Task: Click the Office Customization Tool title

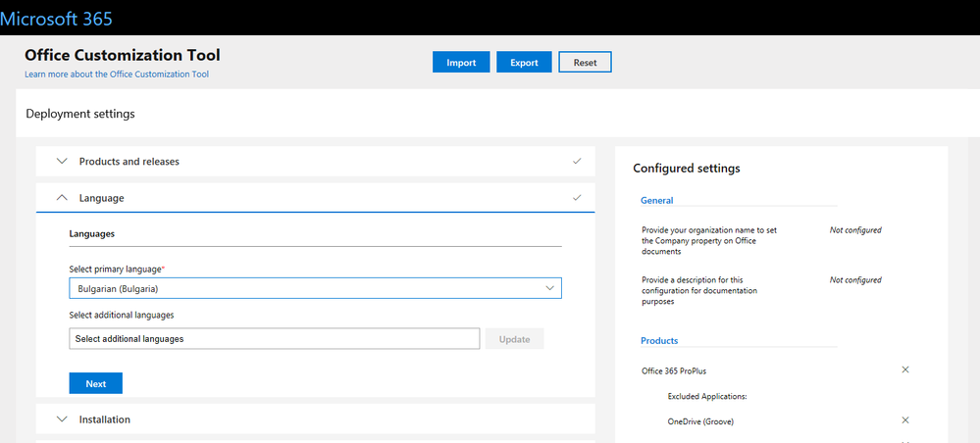Action: point(123,55)
